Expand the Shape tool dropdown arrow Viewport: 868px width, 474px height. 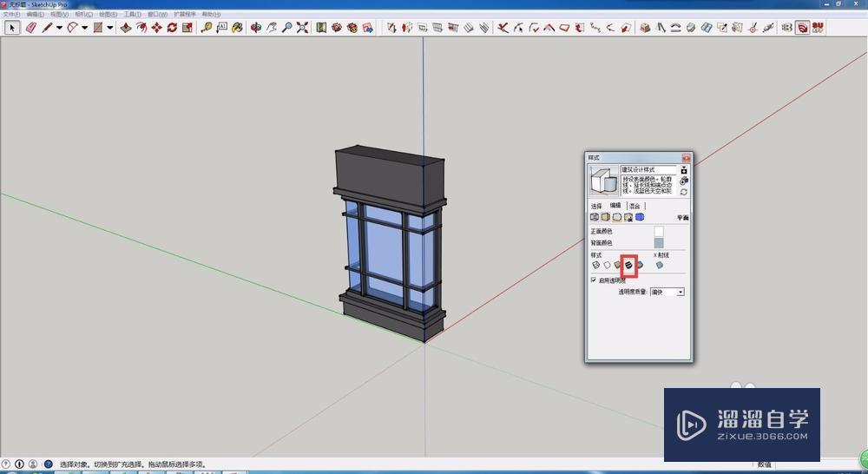click(109, 28)
